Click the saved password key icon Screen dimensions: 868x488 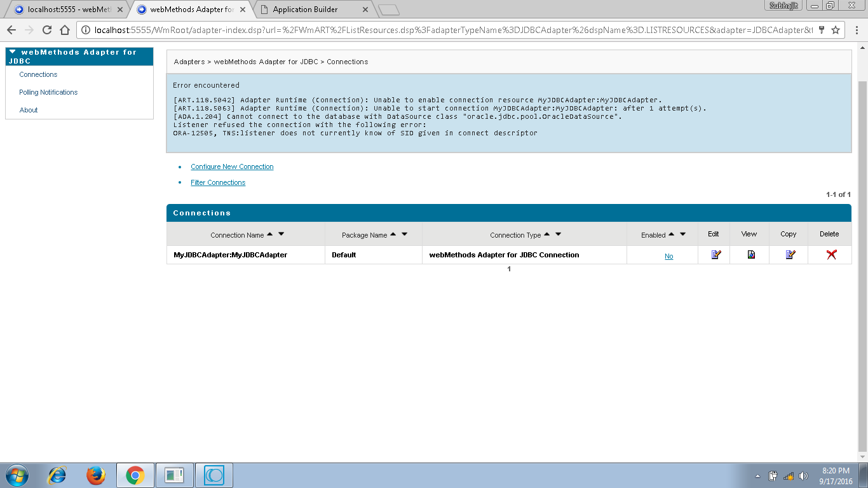[822, 30]
